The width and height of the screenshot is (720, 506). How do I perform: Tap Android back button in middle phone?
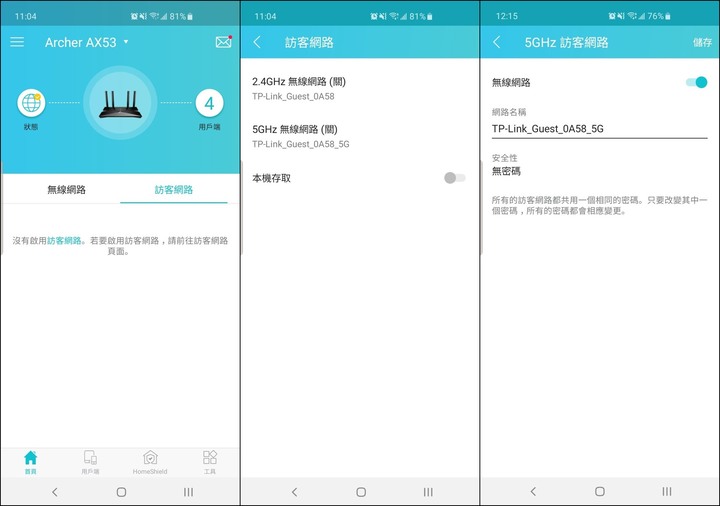click(x=294, y=492)
